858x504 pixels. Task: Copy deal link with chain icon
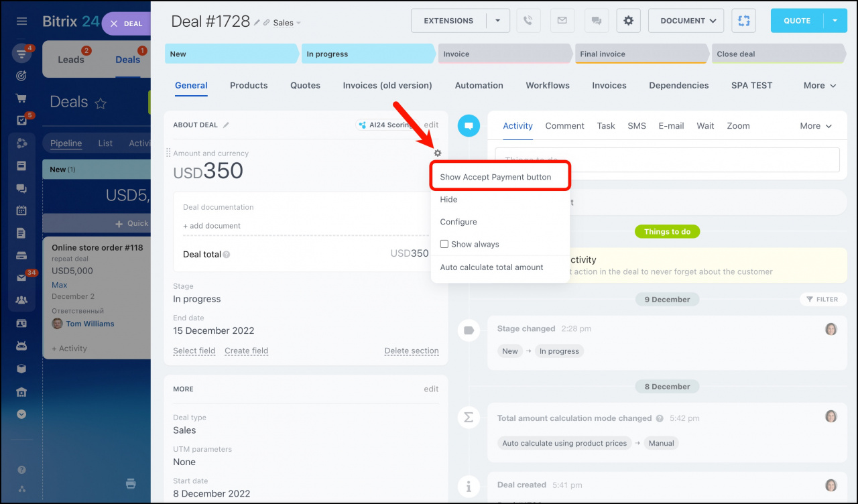[x=267, y=23]
